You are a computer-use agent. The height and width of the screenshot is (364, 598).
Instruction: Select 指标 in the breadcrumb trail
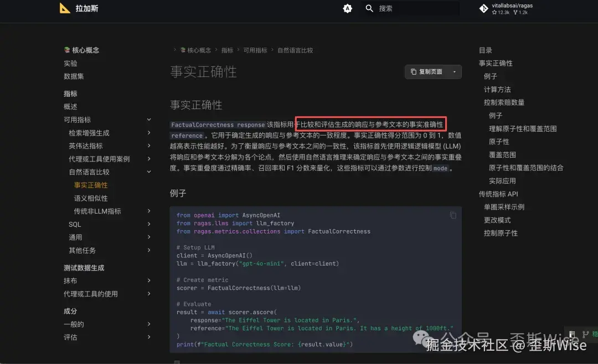click(x=227, y=50)
